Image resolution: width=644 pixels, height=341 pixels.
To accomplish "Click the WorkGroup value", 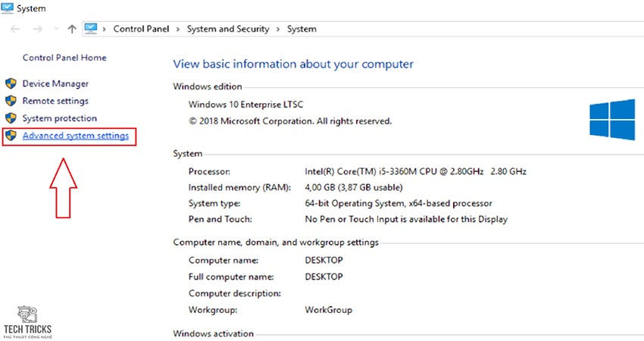I will click(329, 310).
